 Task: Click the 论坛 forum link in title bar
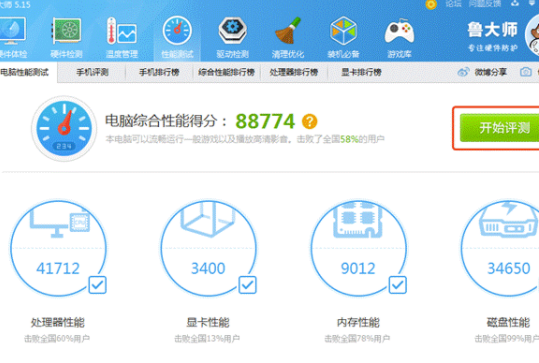pos(453,4)
